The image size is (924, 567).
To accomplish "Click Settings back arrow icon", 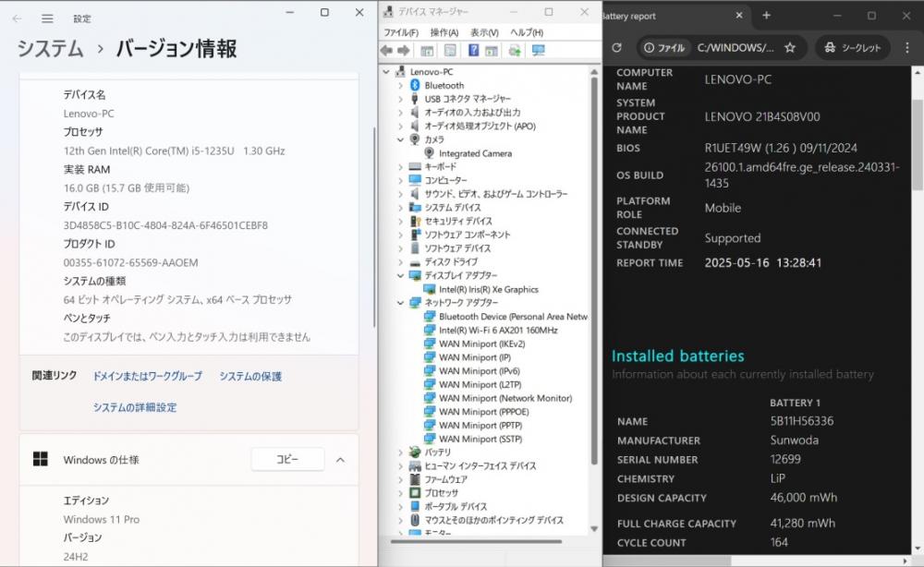I will click(17, 18).
